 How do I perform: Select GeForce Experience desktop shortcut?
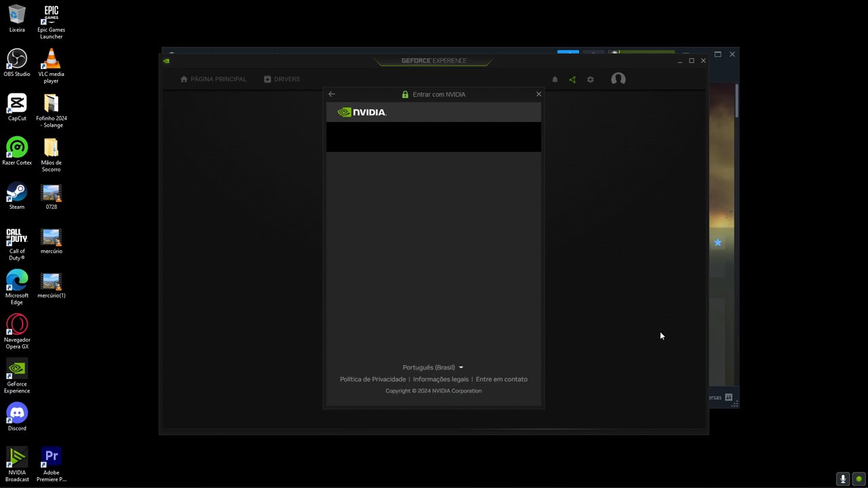pyautogui.click(x=17, y=376)
